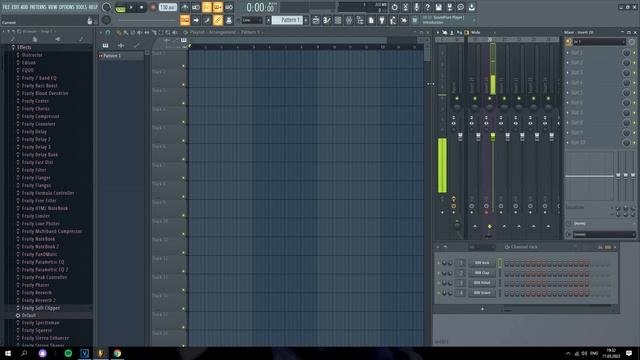640x360 pixels.
Task: Click the selected mixer track volume fader
Action: click(493, 137)
